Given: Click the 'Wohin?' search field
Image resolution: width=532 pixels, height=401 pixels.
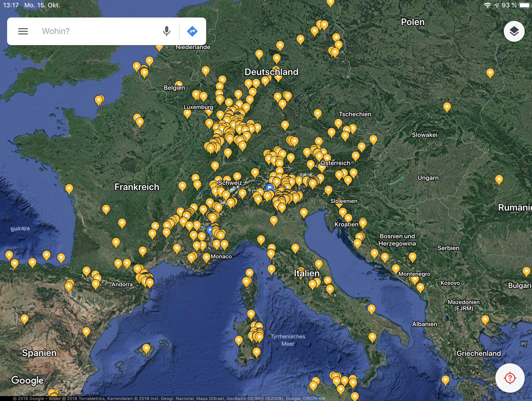Looking at the screenshot, I should coord(99,31).
